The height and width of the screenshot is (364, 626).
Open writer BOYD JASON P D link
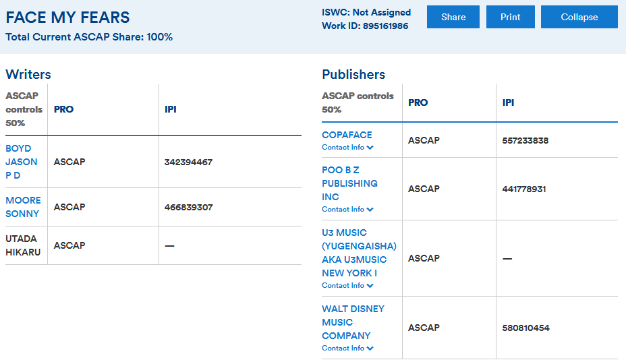point(21,162)
